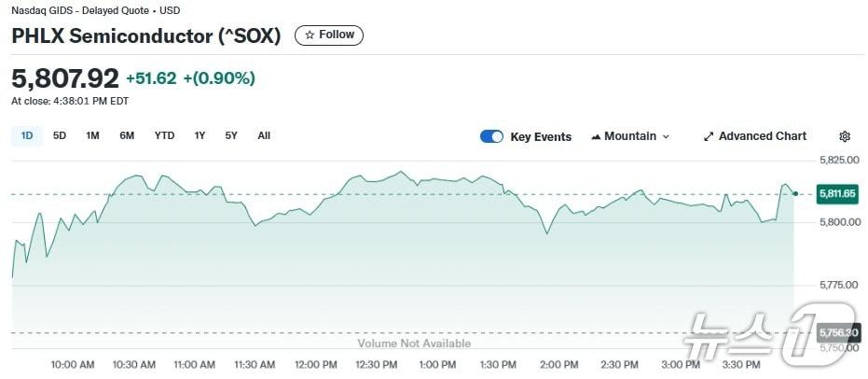
Task: Click the Mountain chart type icon
Action: pyautogui.click(x=595, y=136)
